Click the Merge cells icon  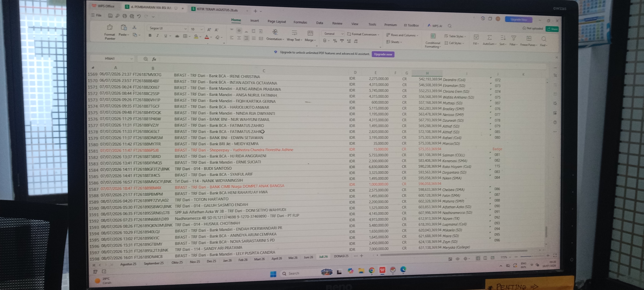[x=310, y=33]
